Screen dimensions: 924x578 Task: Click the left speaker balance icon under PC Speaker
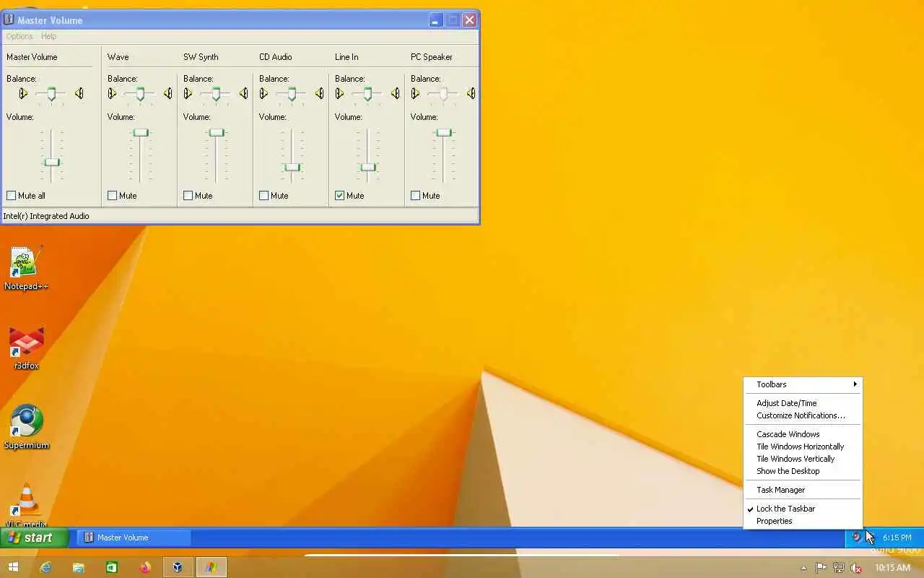pyautogui.click(x=415, y=93)
